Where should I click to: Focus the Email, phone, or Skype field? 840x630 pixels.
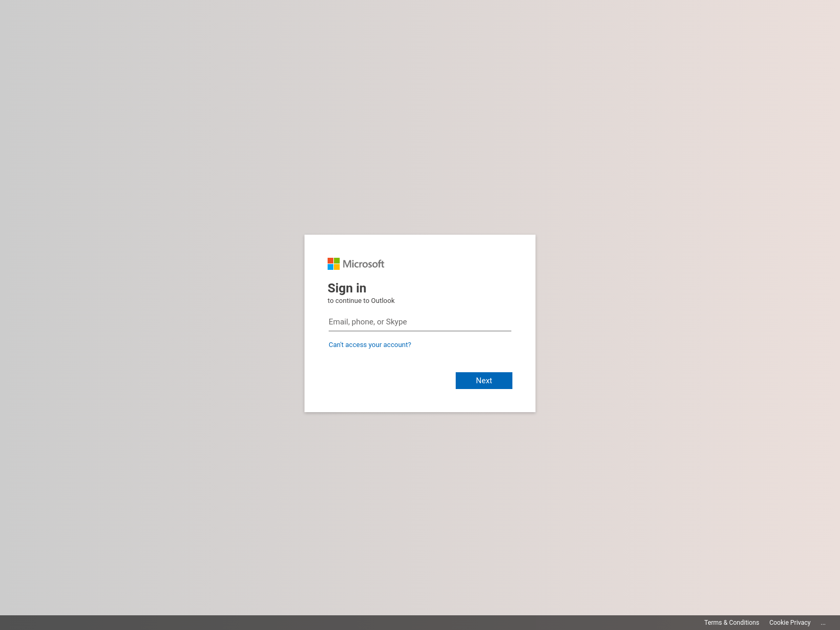pos(420,322)
